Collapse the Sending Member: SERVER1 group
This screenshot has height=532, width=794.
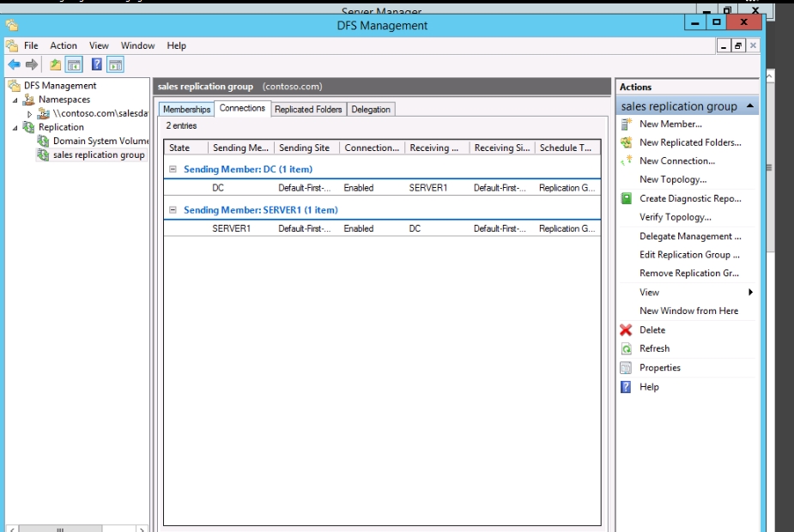click(x=173, y=210)
